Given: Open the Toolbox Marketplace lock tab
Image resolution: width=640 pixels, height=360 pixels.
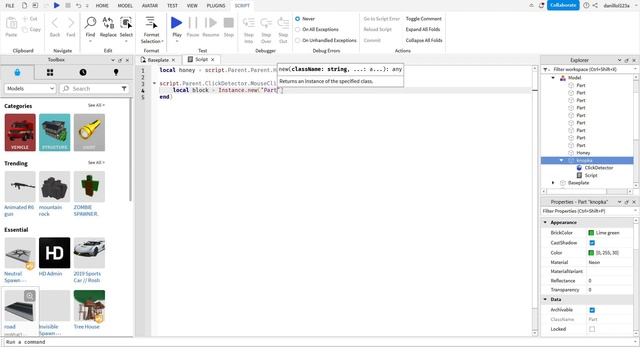Looking at the screenshot, I should [17, 72].
